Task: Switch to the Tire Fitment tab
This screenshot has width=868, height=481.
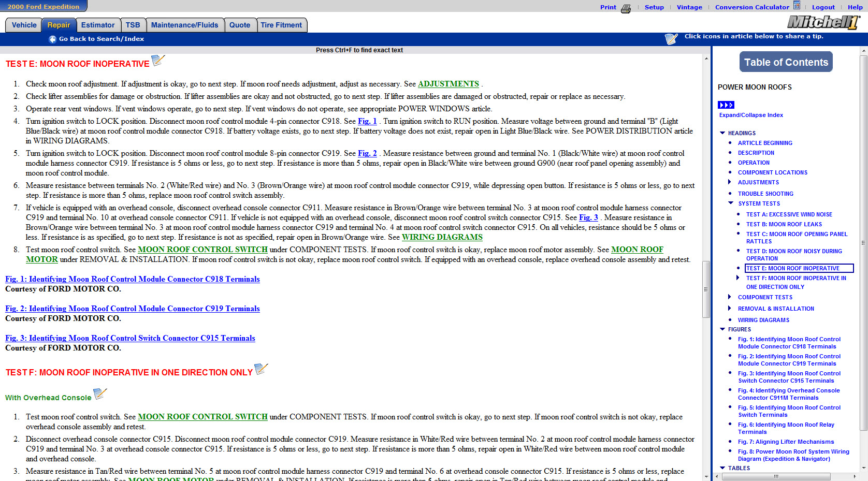Action: (281, 25)
